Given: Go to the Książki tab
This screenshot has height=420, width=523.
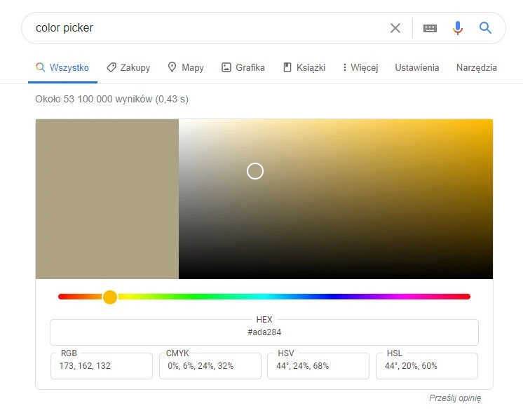Looking at the screenshot, I should [304, 68].
